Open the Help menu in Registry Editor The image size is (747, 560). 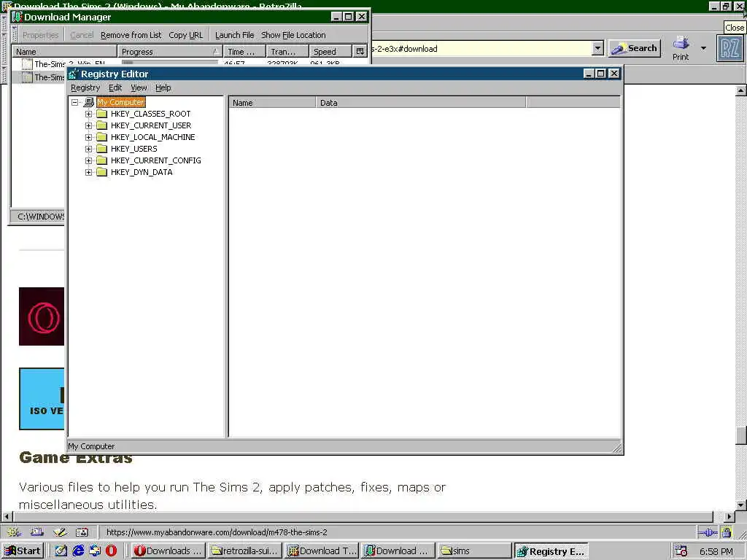(163, 87)
